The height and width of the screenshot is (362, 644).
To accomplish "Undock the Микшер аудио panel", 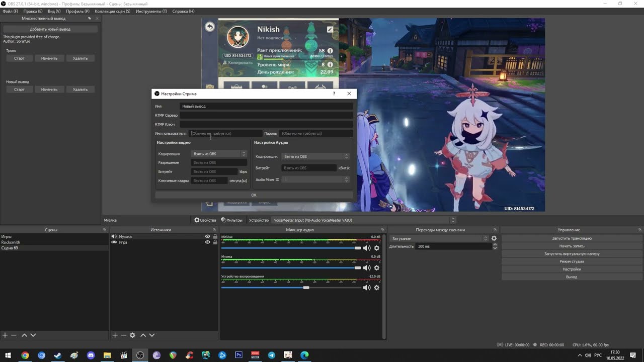I will tap(383, 230).
